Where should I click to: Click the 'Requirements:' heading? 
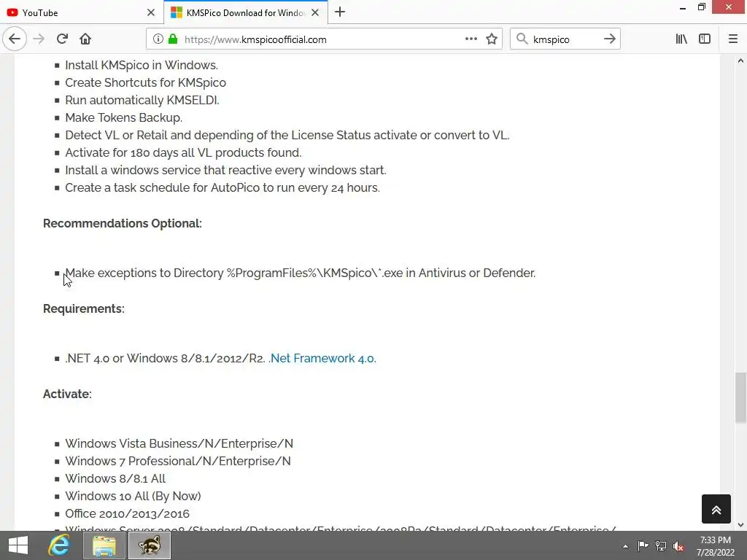(84, 308)
